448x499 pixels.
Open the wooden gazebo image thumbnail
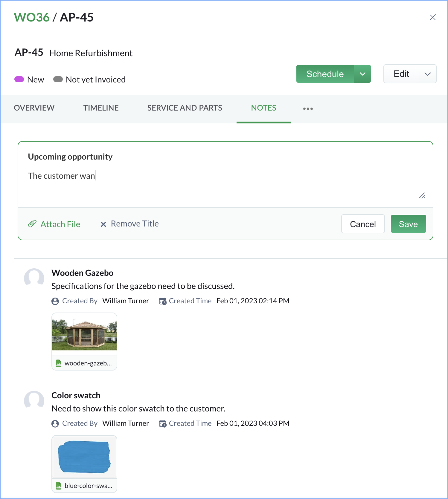[x=84, y=334]
